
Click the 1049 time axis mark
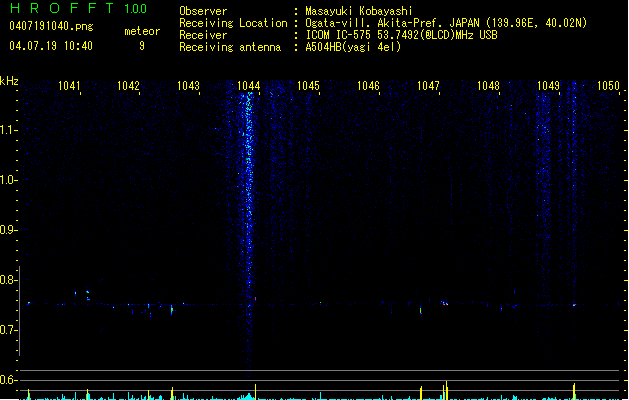pos(548,86)
